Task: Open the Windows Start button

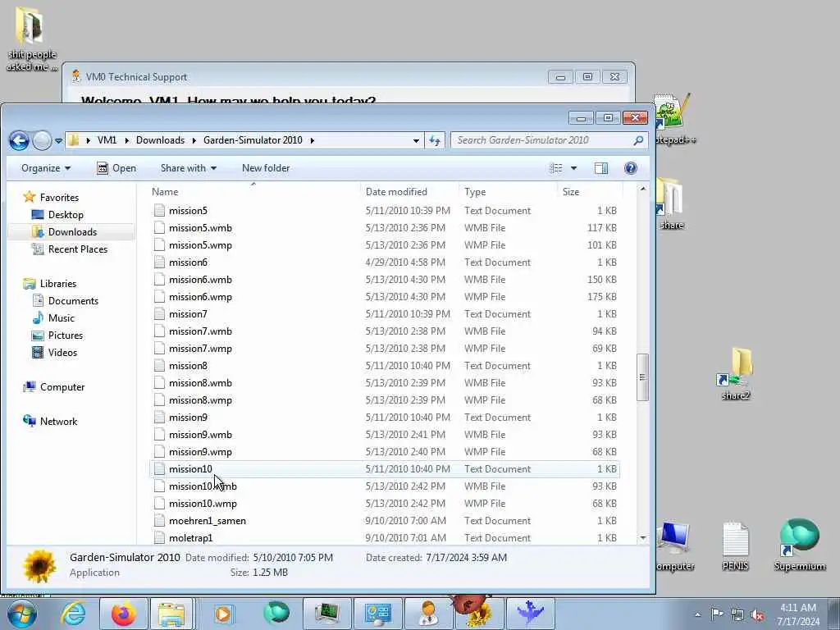Action: [21, 614]
